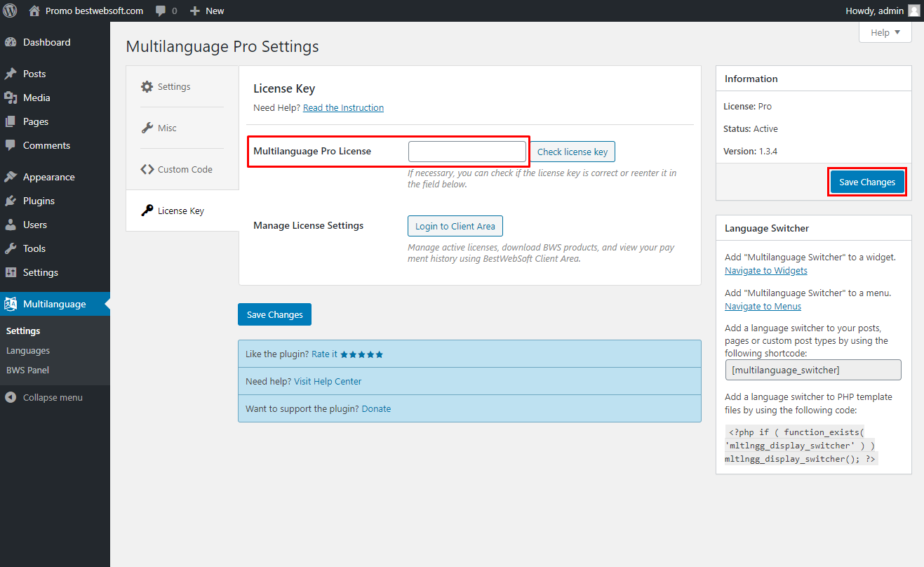Click the PHP switcher code snippet

(x=801, y=445)
